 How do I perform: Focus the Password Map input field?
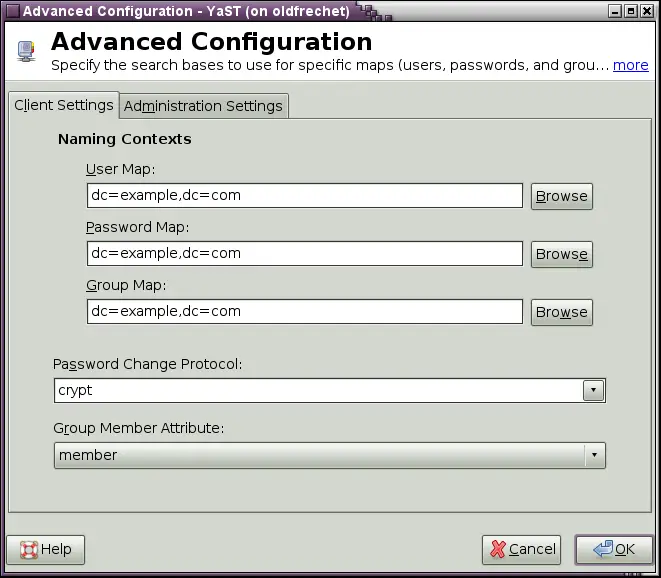pyautogui.click(x=305, y=254)
